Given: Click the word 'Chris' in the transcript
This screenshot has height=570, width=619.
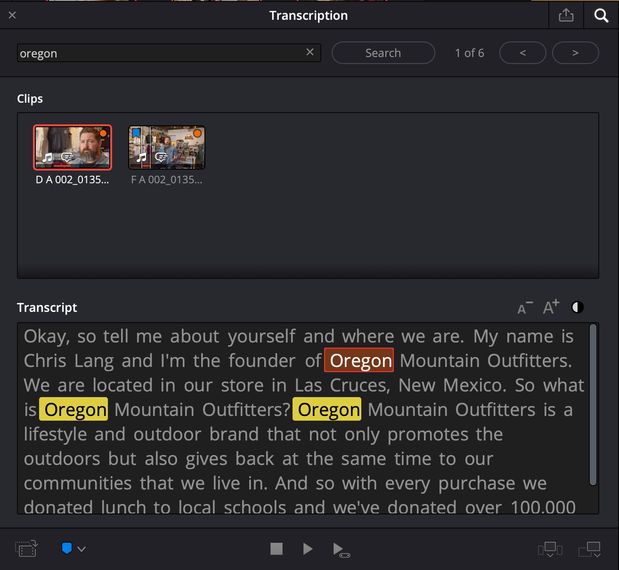Looking at the screenshot, I should click(45, 361).
